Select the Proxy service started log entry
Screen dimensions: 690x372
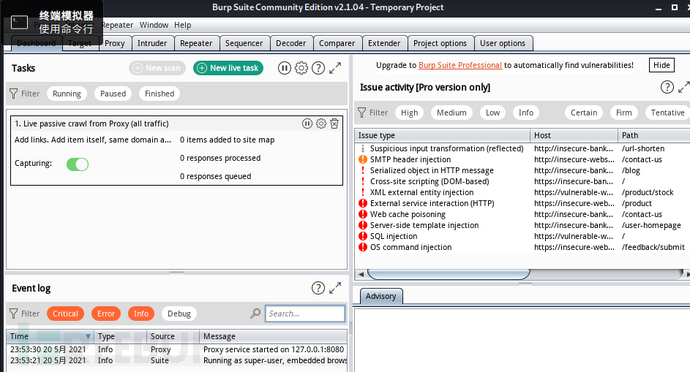click(x=177, y=350)
